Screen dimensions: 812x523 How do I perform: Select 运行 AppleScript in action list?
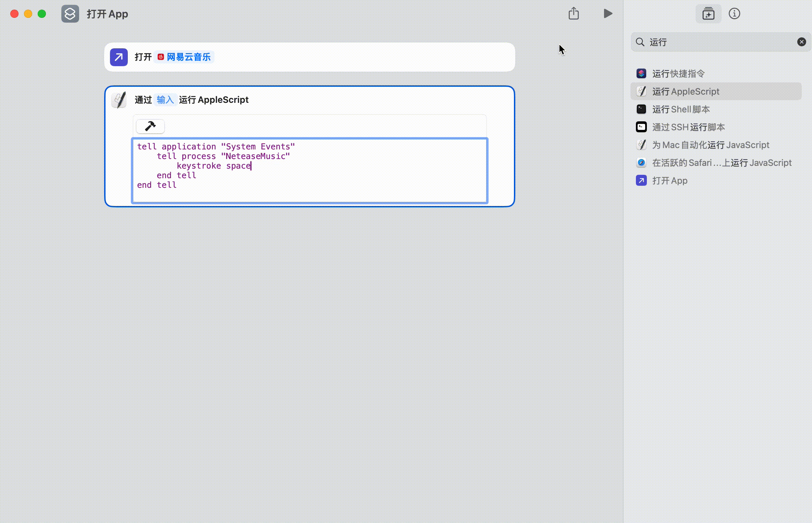click(x=685, y=92)
